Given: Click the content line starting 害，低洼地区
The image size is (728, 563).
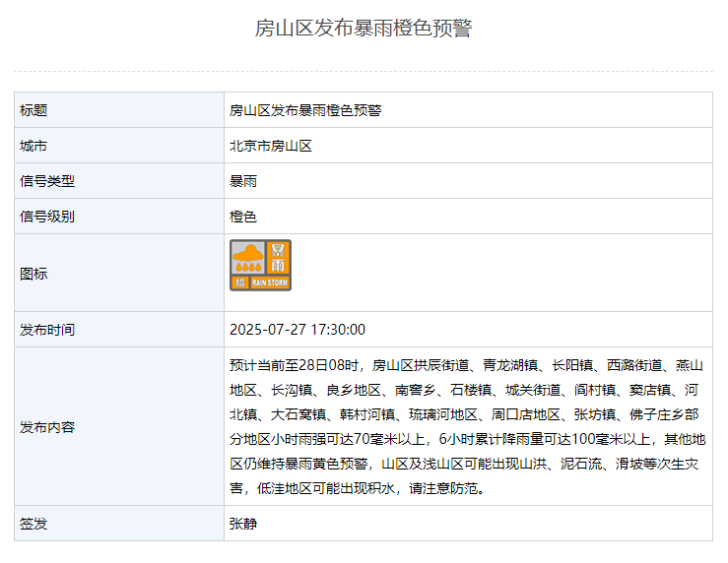Looking at the screenshot, I should (x=358, y=488).
